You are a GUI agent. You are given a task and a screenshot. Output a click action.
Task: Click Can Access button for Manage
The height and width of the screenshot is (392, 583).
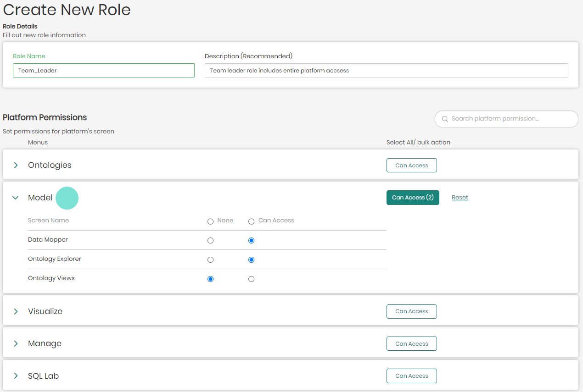(x=411, y=344)
